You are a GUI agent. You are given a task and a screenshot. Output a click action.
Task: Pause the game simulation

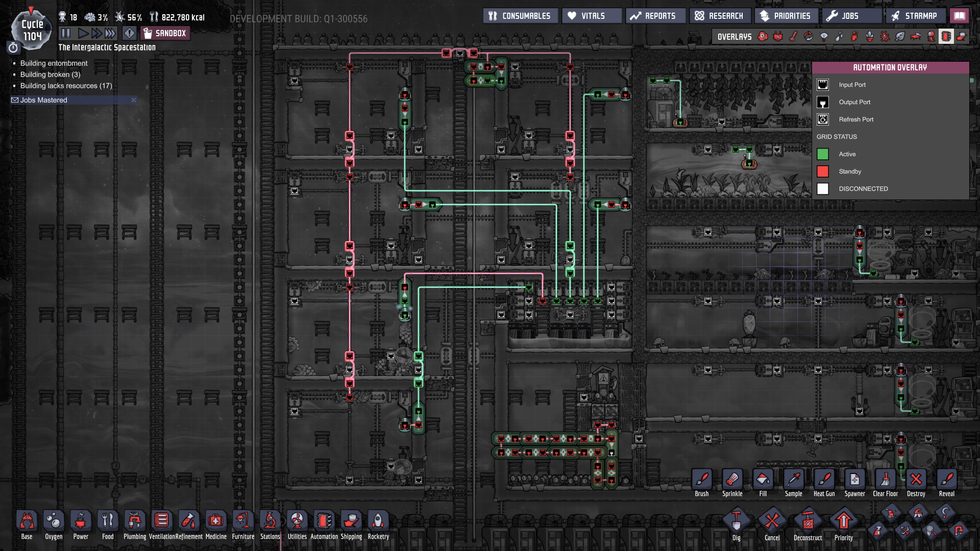tap(66, 33)
